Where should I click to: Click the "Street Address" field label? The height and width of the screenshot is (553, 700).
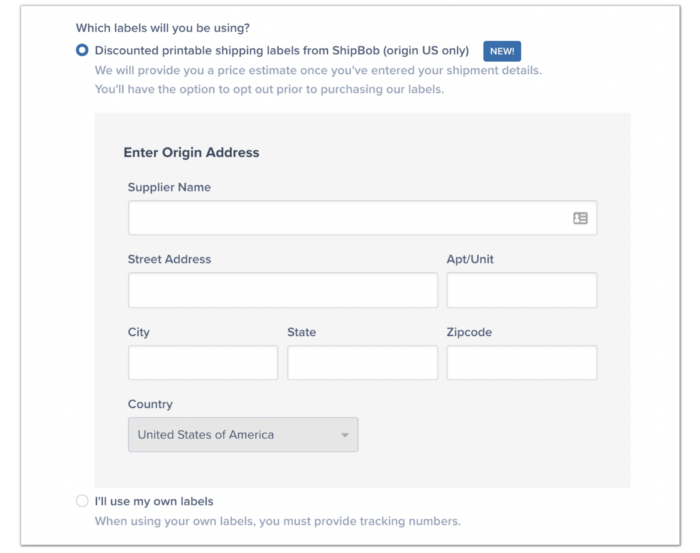coord(169,259)
